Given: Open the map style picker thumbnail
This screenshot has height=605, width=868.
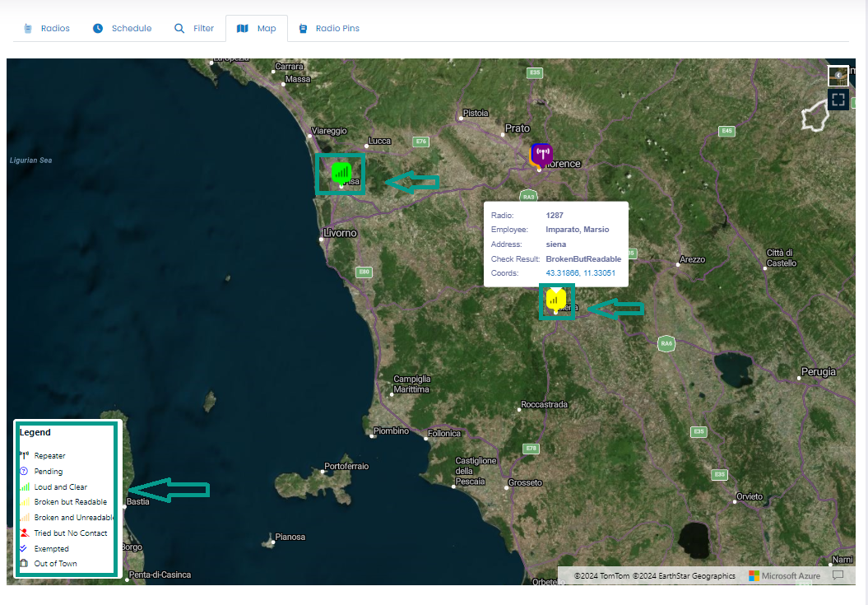Looking at the screenshot, I should (x=838, y=76).
